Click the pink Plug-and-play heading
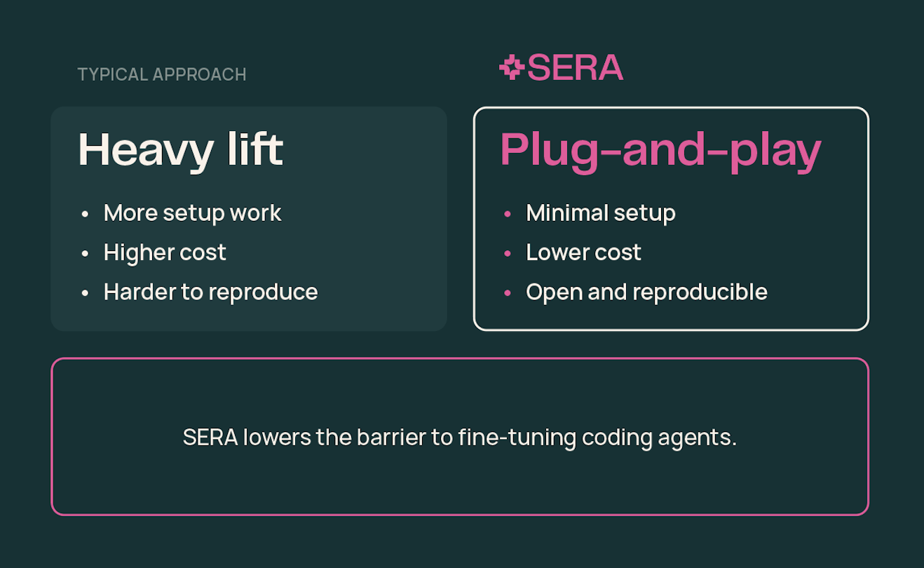Screen dimensions: 924x568 (x=660, y=149)
